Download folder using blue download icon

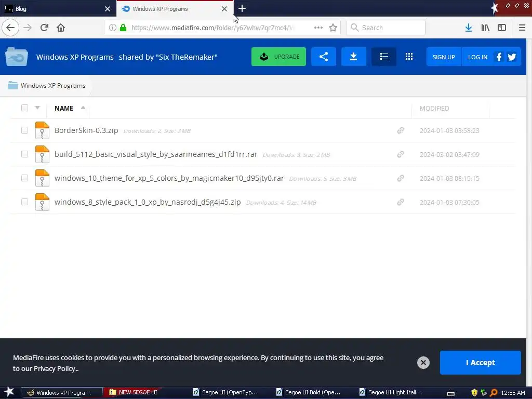353,57
